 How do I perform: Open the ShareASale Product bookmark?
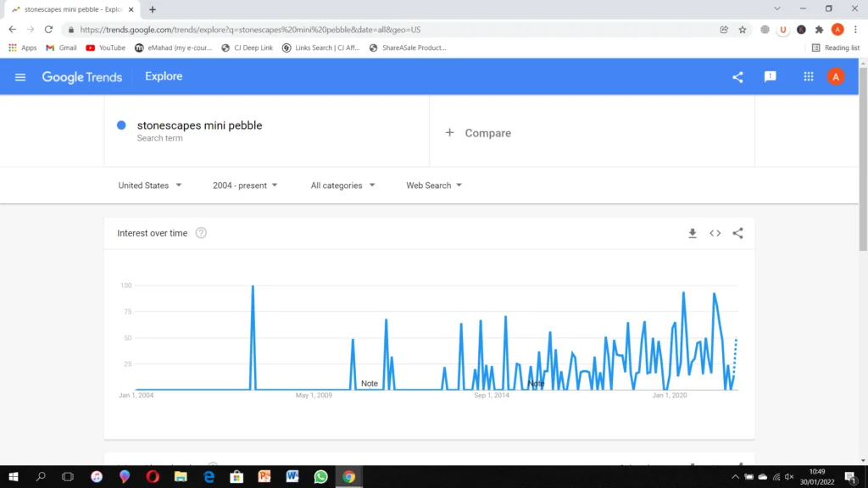(408, 47)
